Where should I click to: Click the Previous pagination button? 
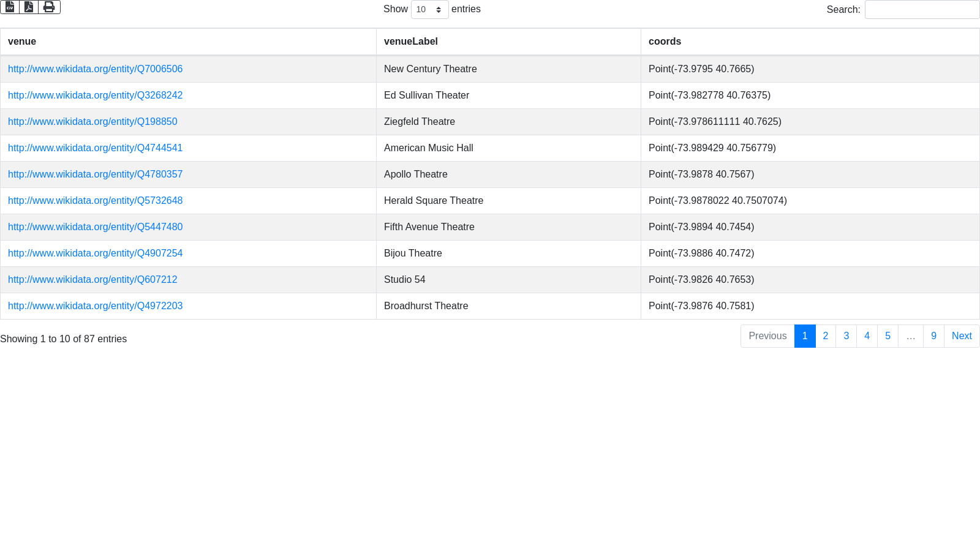tap(767, 336)
